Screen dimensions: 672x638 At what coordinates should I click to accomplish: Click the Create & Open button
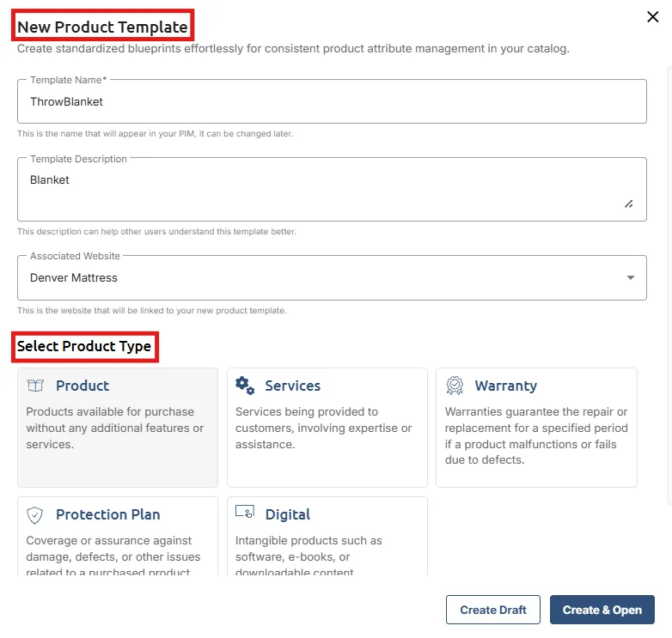[x=602, y=610]
